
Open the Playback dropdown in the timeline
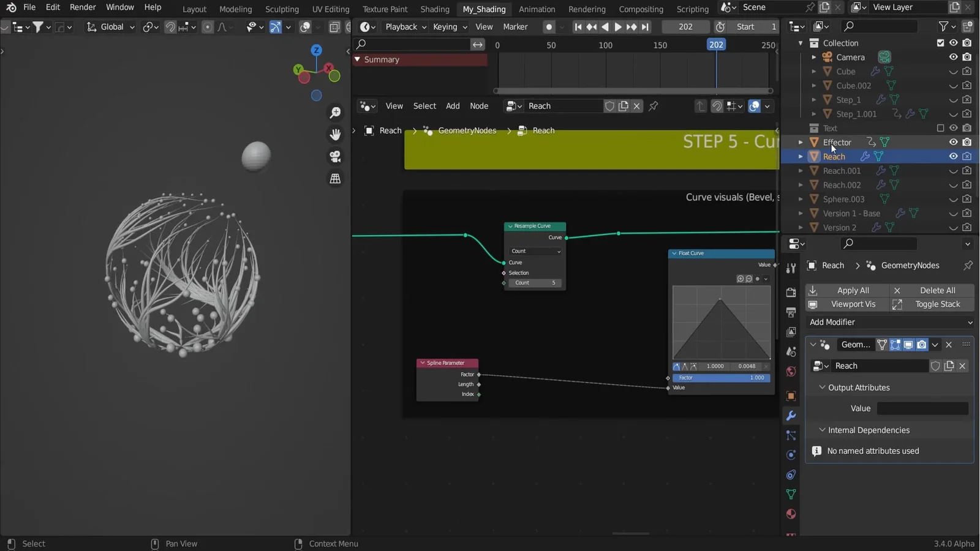(x=404, y=27)
